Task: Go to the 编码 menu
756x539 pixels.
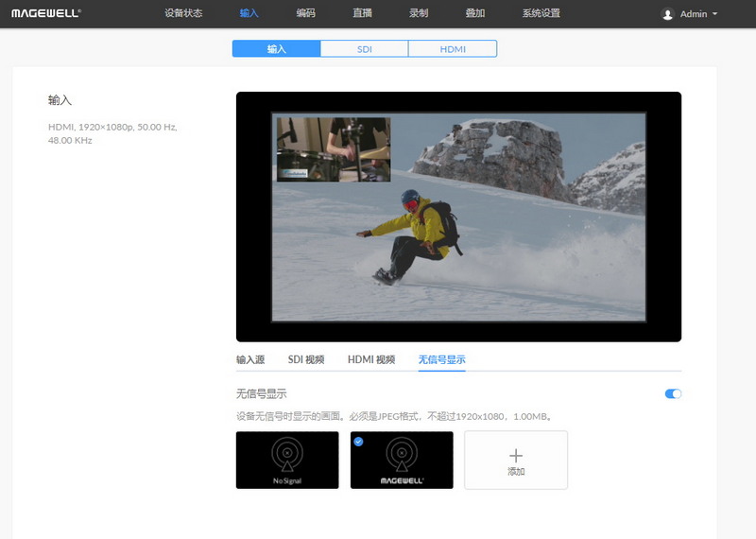Action: pyautogui.click(x=305, y=14)
